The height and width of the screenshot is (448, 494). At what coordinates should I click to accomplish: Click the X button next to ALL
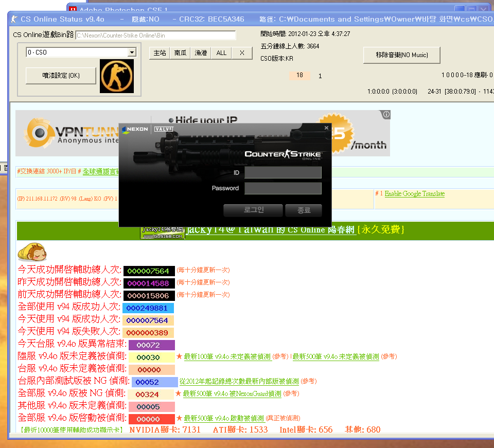(x=242, y=53)
